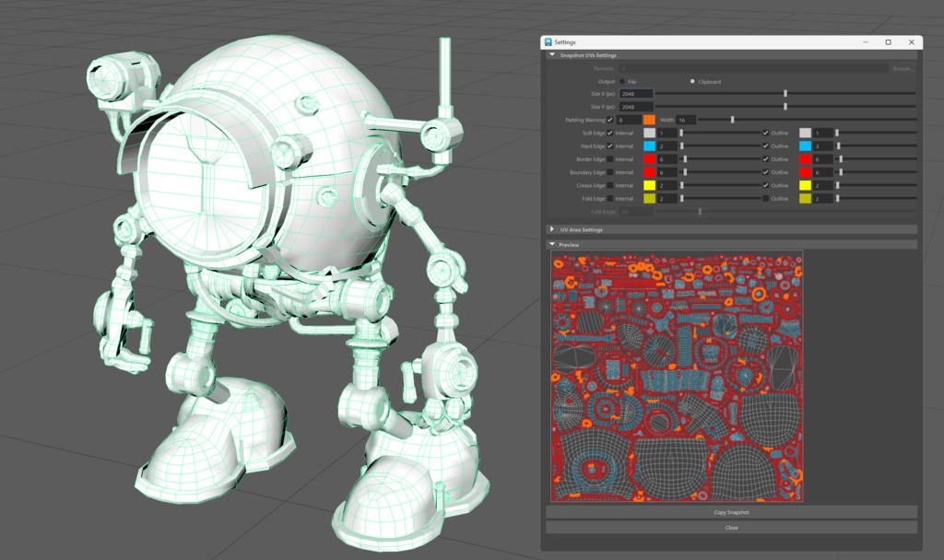Select the File output option
The image size is (944, 560).
pos(622,82)
